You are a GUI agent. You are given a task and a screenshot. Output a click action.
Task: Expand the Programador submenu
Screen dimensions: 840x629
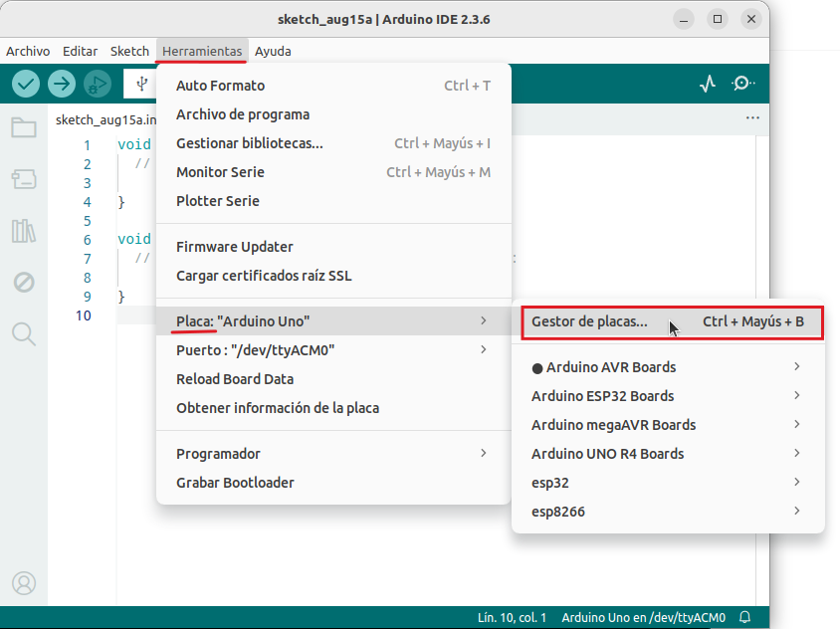(333, 454)
